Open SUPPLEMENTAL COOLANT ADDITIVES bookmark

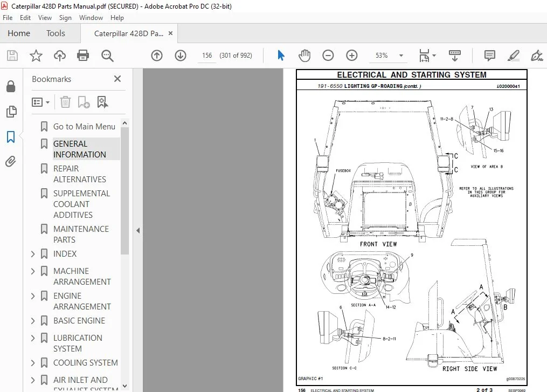[81, 204]
